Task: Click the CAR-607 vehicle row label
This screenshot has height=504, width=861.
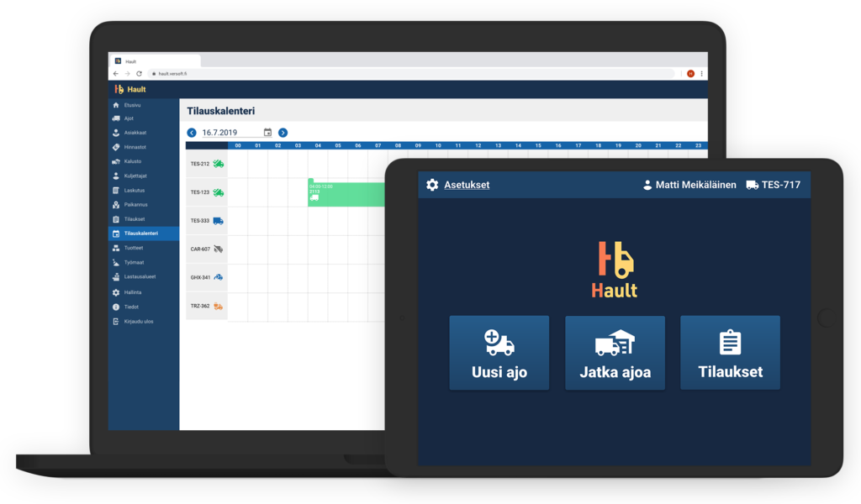Action: click(x=200, y=249)
